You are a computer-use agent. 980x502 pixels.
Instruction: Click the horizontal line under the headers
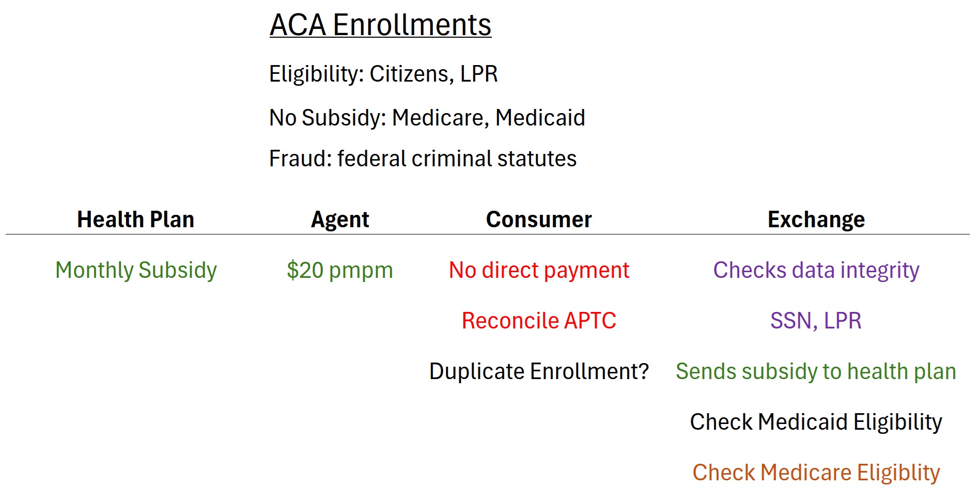tap(488, 234)
